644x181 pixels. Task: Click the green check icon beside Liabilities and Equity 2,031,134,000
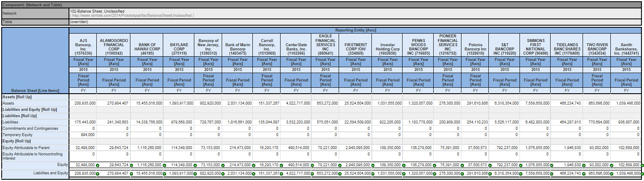(x=253, y=173)
